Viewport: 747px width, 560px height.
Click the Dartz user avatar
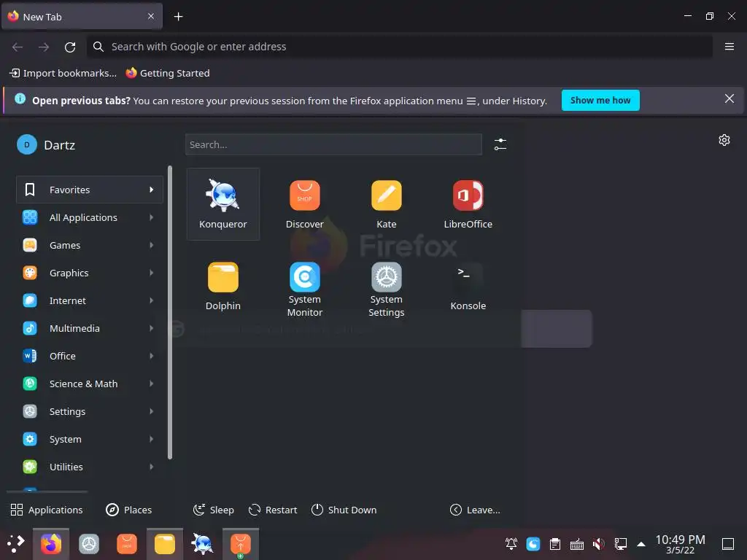[x=27, y=145]
